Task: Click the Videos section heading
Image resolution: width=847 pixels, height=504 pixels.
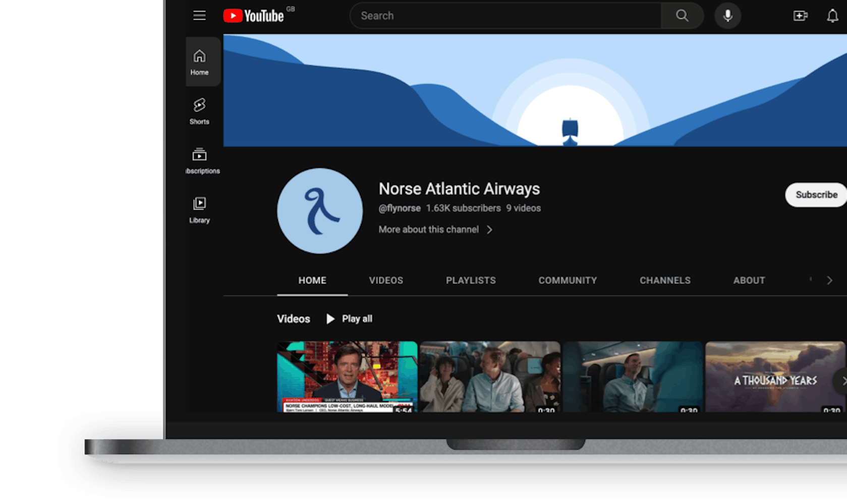Action: [x=294, y=319]
